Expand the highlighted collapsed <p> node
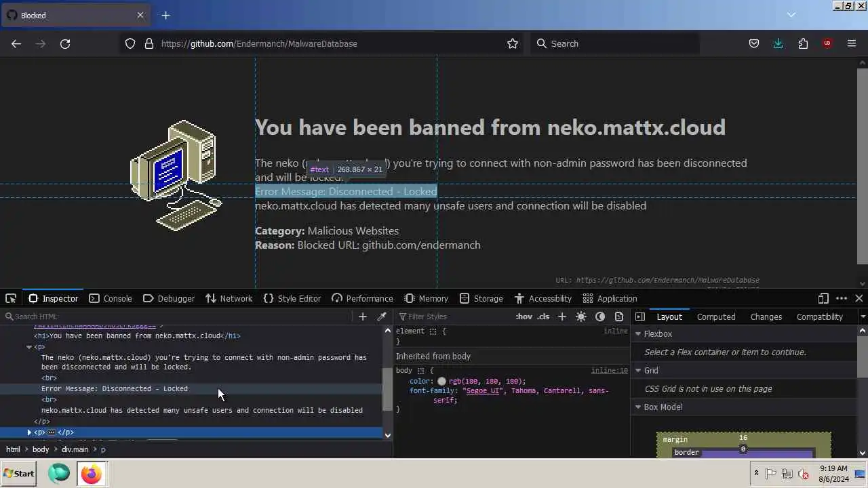Image resolution: width=868 pixels, height=488 pixels. pos(29,432)
